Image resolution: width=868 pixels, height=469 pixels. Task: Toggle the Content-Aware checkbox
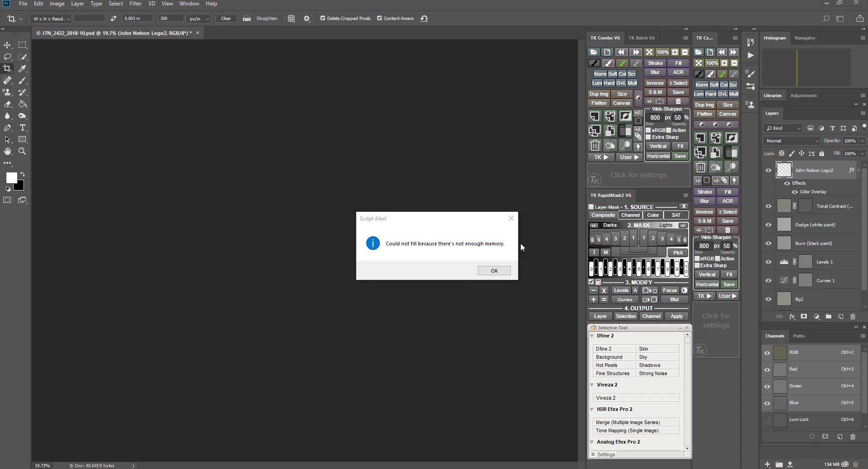pos(379,19)
